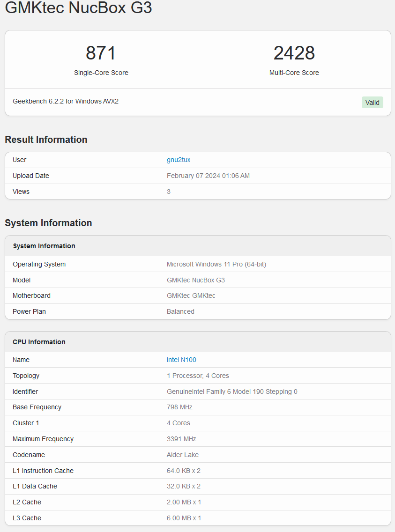Click the Base Frequency row label

[37, 407]
